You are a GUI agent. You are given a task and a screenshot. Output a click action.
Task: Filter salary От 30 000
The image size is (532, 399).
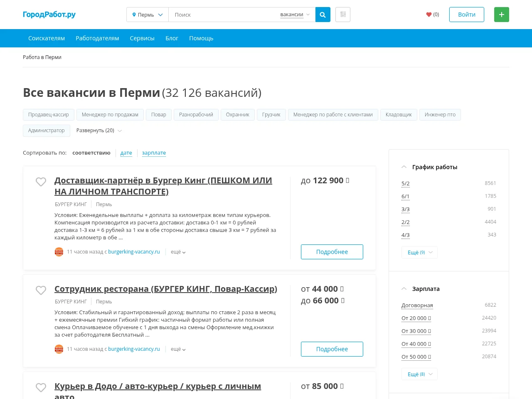(x=416, y=331)
